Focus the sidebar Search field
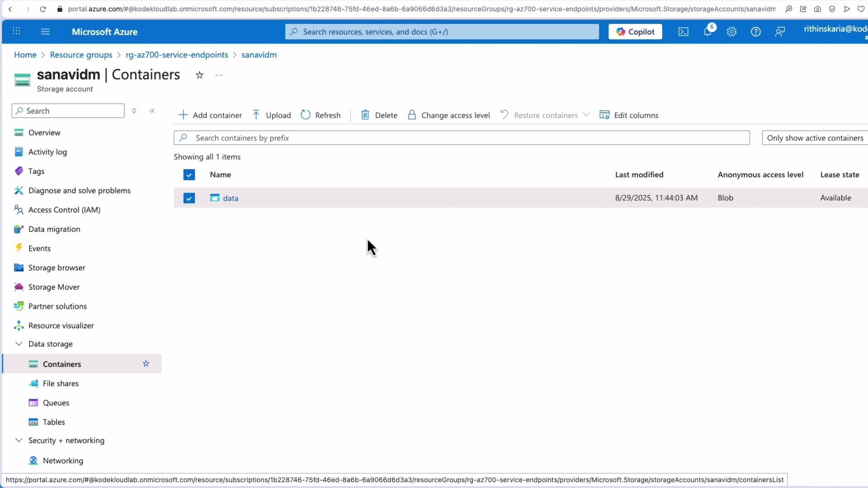 point(68,111)
